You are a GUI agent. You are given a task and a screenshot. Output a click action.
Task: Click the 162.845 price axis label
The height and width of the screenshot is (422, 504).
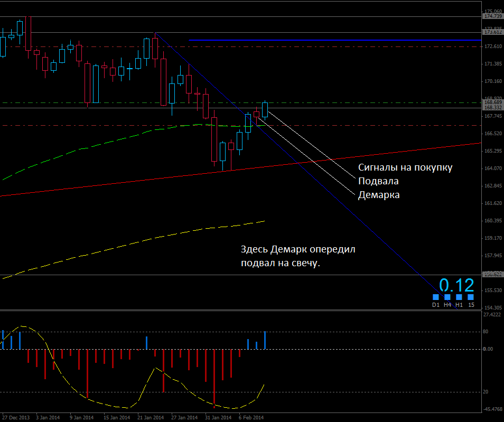[x=493, y=186]
